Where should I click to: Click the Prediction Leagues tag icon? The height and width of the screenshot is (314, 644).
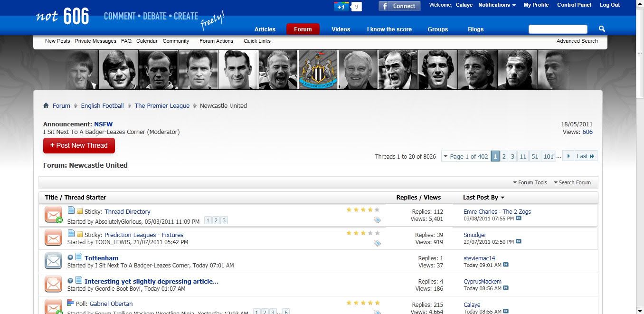coord(377,243)
